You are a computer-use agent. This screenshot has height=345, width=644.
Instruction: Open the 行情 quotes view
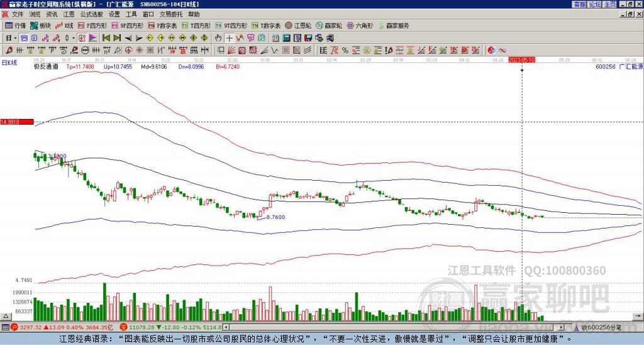(x=15, y=25)
